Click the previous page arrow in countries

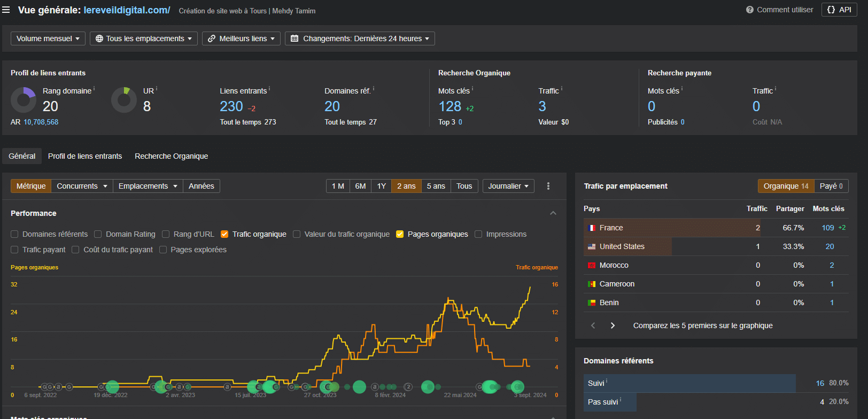pyautogui.click(x=593, y=325)
